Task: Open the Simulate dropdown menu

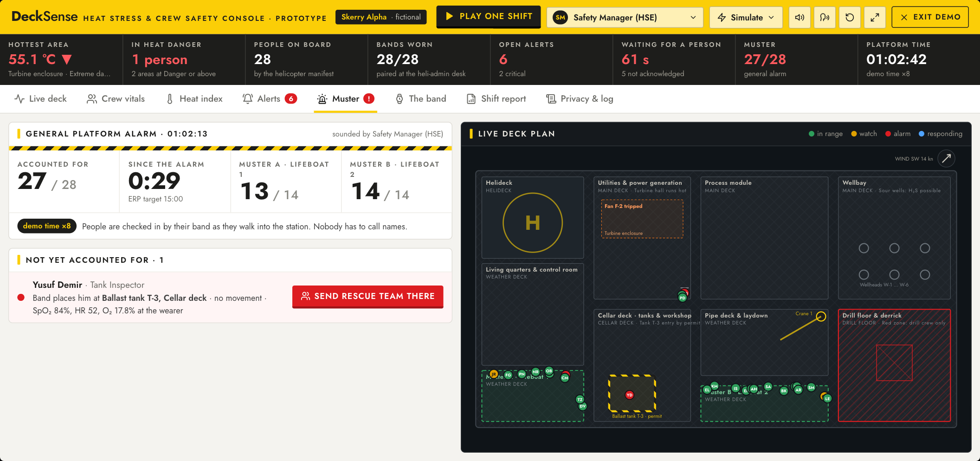Action: coord(746,18)
